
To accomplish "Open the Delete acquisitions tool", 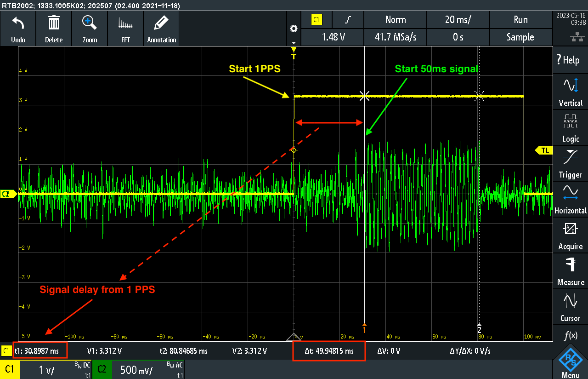I will (x=54, y=29).
